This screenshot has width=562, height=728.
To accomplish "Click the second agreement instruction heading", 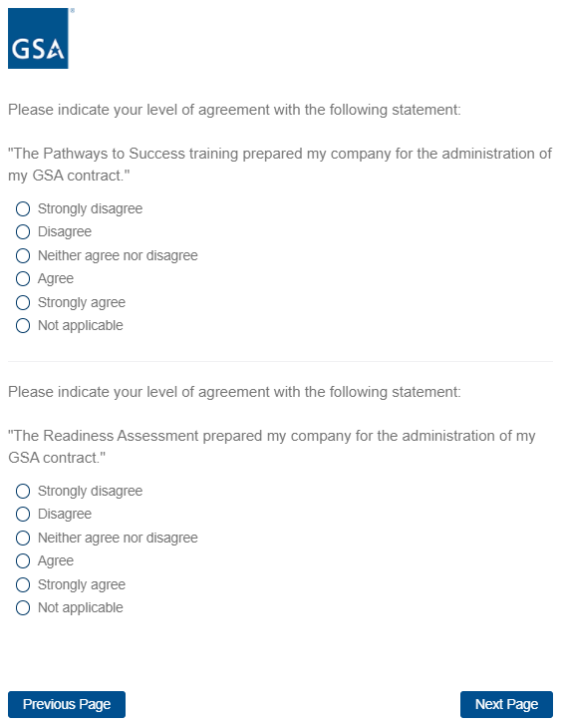I will (x=234, y=392).
